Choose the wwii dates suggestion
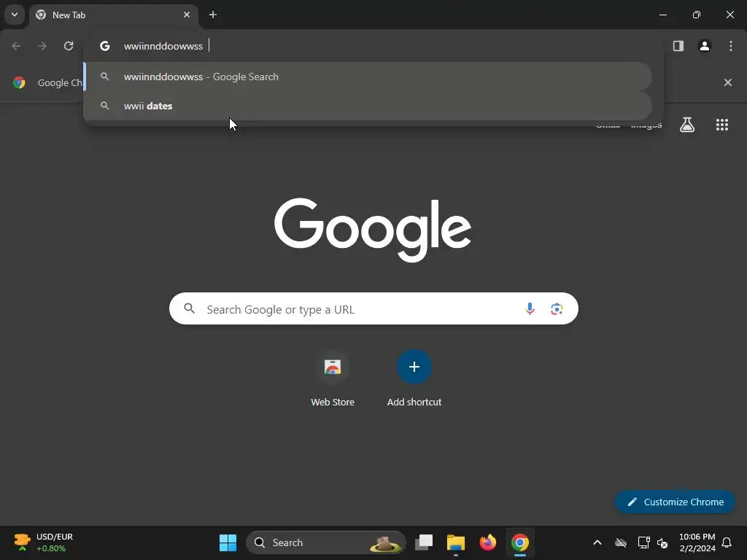This screenshot has height=560, width=747. coord(368,106)
